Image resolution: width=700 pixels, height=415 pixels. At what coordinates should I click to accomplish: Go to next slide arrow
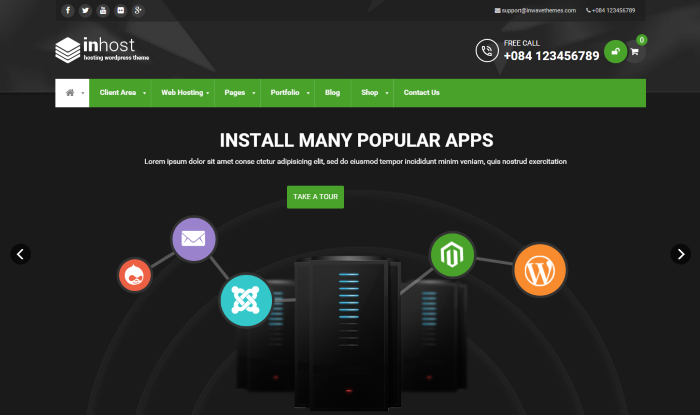pyautogui.click(x=681, y=254)
